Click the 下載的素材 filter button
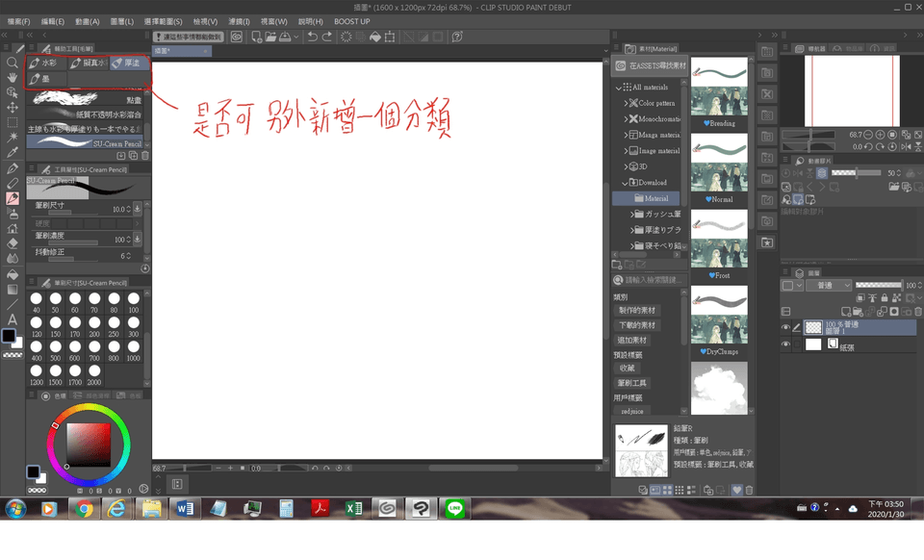Screen dimensions: 924x560 pos(636,325)
